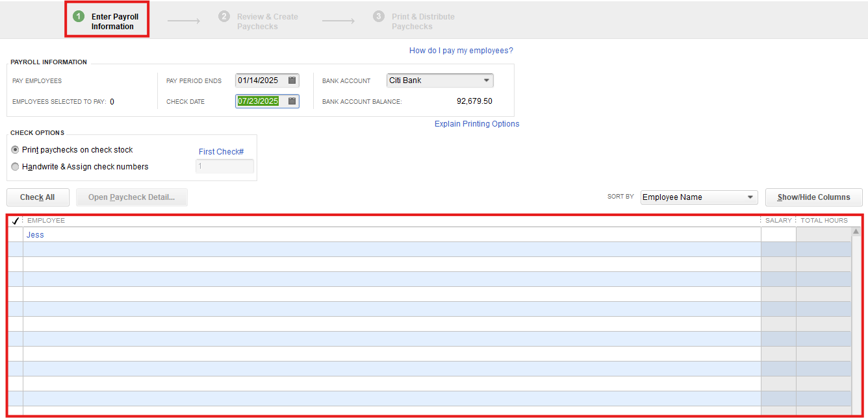Open employee Jess name link
Viewport: 868px width, 418px height.
pos(35,235)
